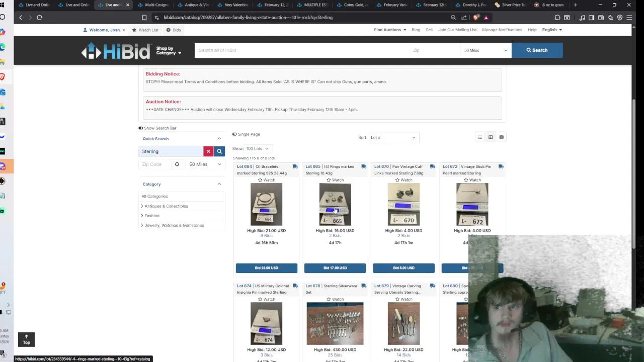Click Bid 22.00 USD button
Image resolution: width=644 pixels, height=362 pixels.
[x=266, y=268]
